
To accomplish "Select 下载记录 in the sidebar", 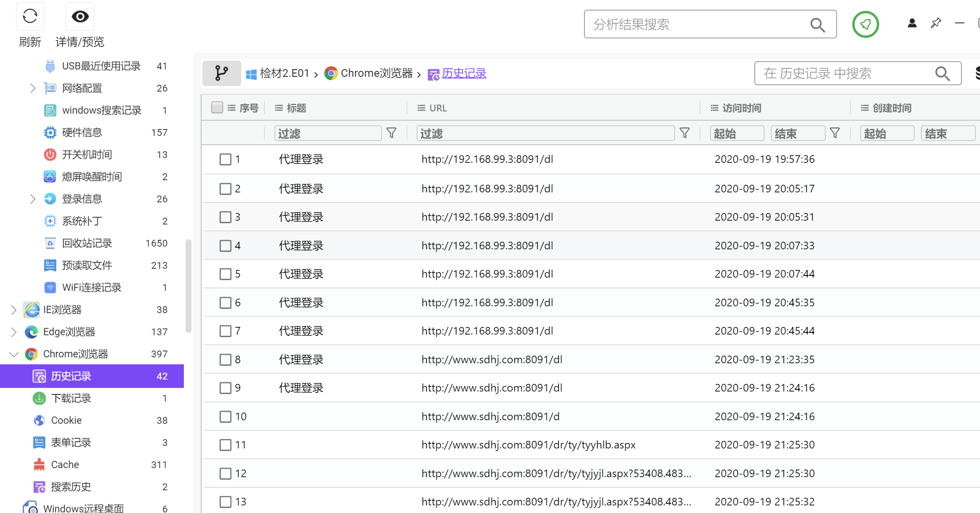I will pyautogui.click(x=71, y=398).
